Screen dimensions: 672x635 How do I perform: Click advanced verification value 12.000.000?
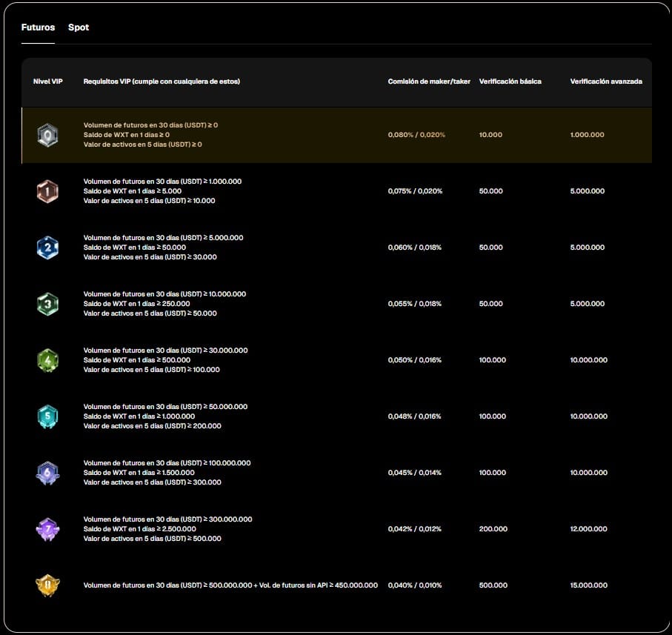point(589,529)
